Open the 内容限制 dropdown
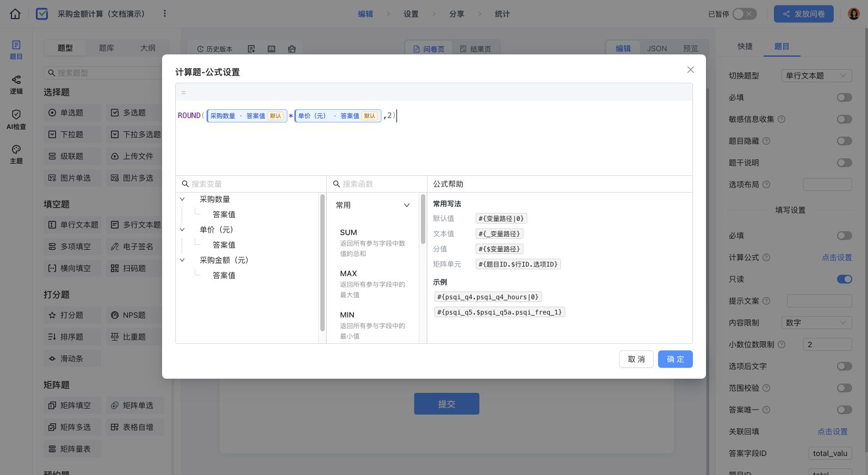The width and height of the screenshot is (868, 475). 816,323
